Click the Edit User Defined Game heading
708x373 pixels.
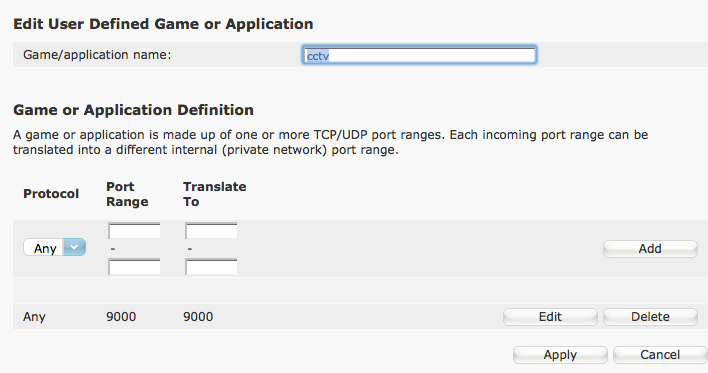point(163,23)
